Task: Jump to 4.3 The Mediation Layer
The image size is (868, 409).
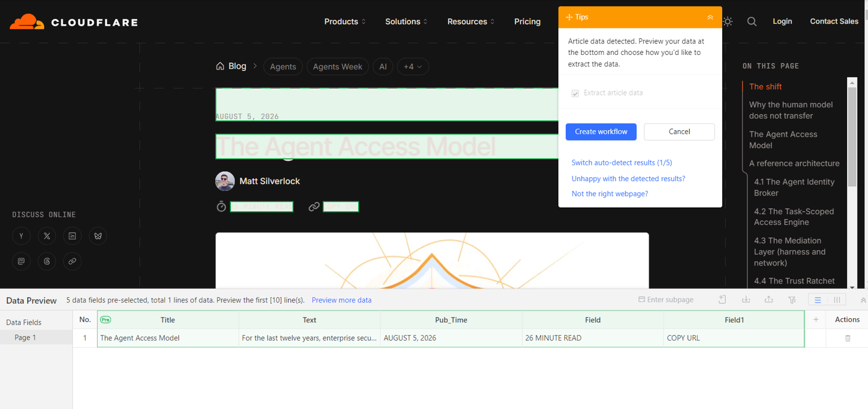Action: [790, 252]
